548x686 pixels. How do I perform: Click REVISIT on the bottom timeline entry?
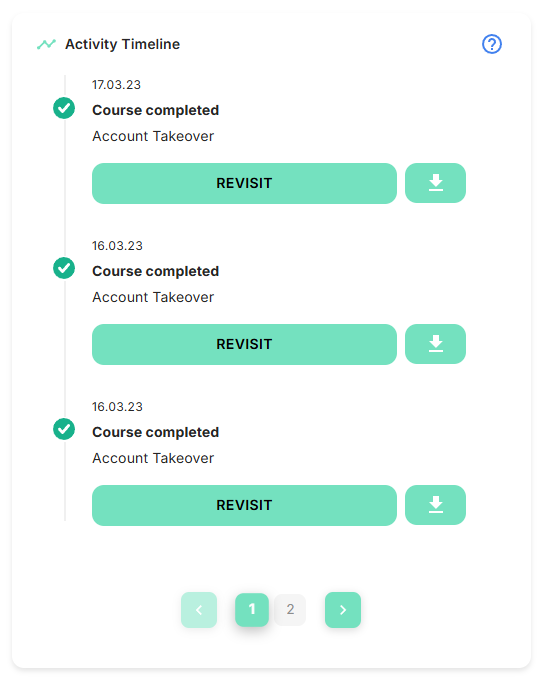point(244,505)
